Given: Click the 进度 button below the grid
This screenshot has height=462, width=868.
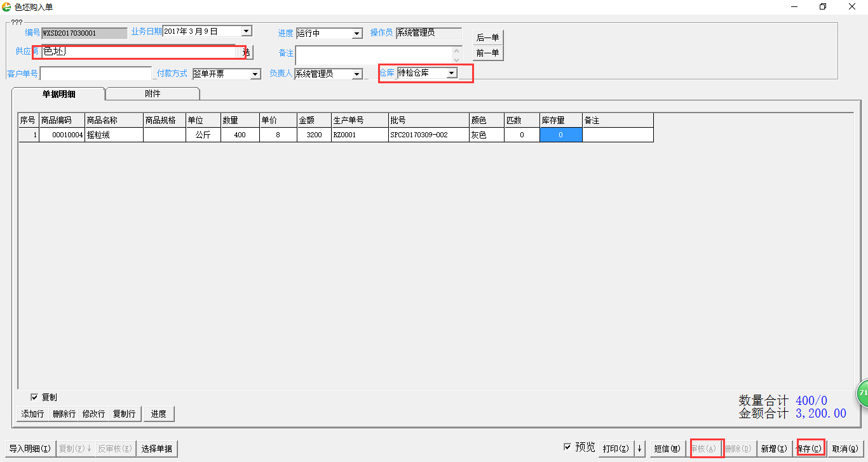Looking at the screenshot, I should point(159,414).
